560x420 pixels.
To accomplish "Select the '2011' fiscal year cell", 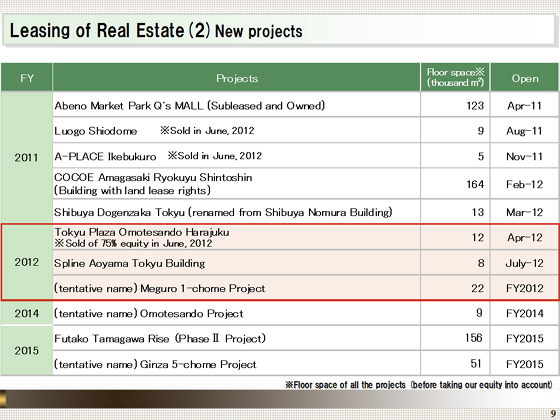I will pyautogui.click(x=26, y=157).
